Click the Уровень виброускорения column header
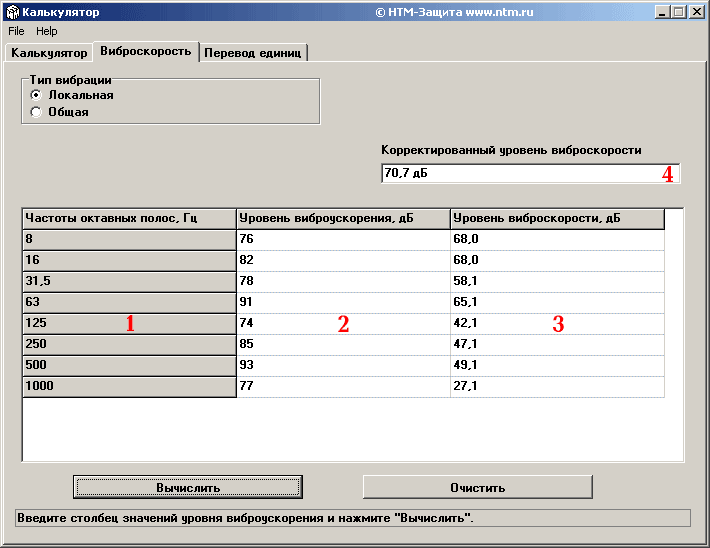Viewport: 710px width, 548px height. tap(343, 219)
